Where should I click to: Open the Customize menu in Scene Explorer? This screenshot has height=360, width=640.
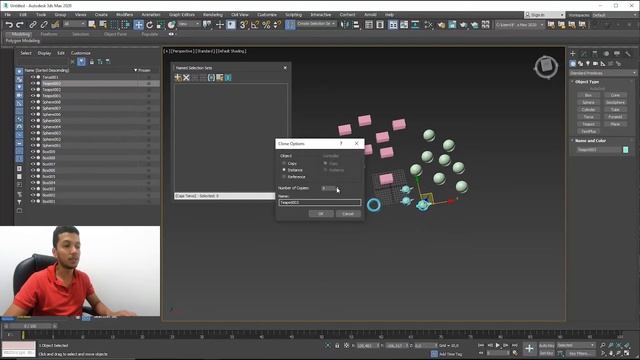click(x=81, y=53)
